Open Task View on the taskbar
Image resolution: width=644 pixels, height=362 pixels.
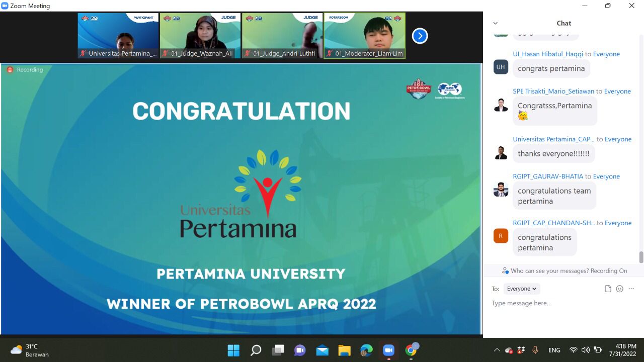pyautogui.click(x=278, y=350)
